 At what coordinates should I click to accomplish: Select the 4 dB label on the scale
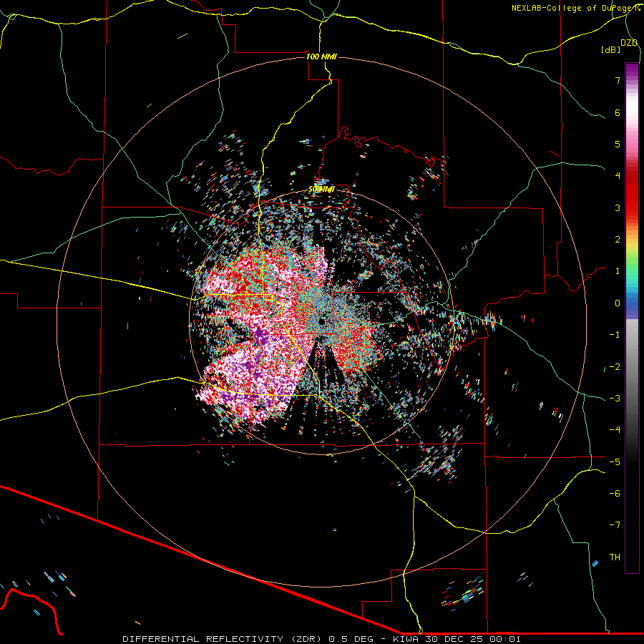click(618, 176)
